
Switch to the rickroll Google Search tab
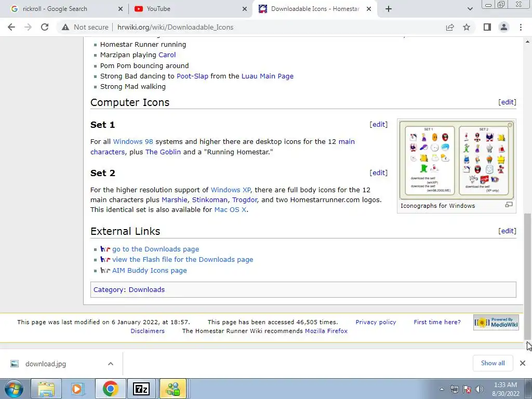(x=67, y=9)
